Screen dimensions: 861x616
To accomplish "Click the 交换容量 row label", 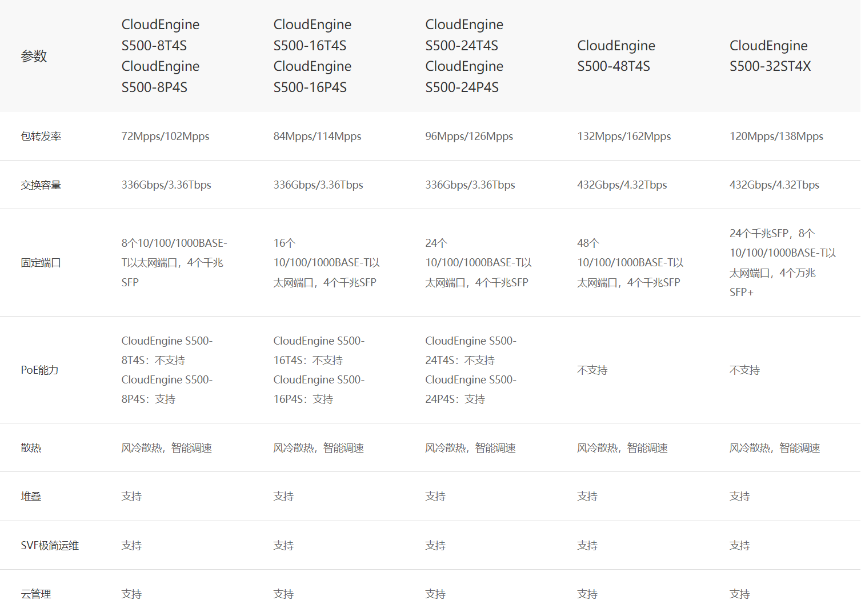I will click(x=41, y=185).
